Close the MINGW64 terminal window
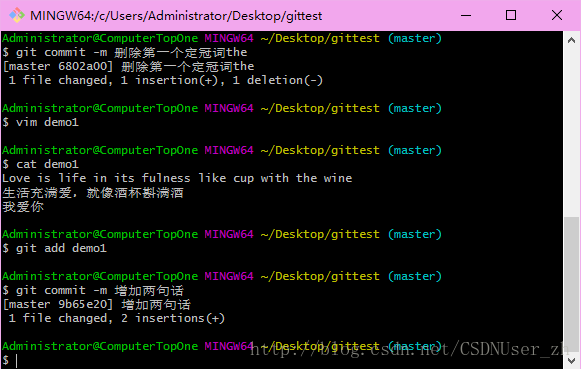 pos(557,16)
